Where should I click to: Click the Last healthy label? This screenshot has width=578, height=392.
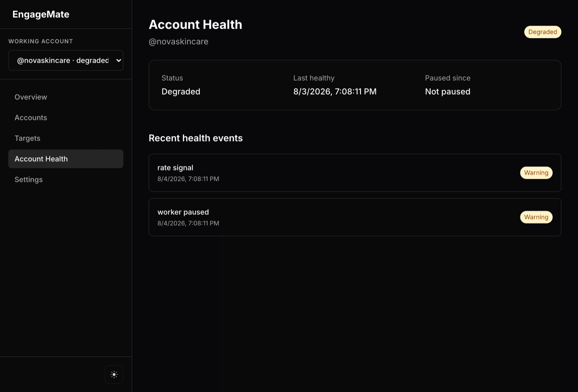click(x=314, y=78)
